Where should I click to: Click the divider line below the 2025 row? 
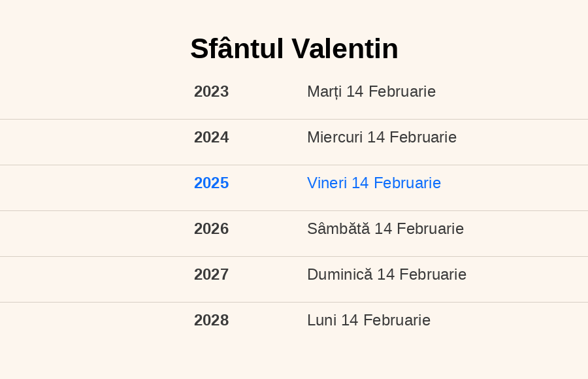294,211
